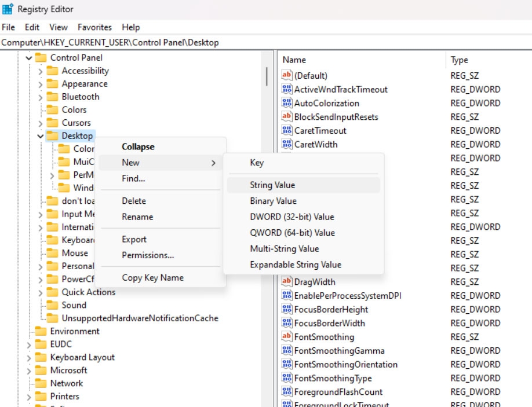This screenshot has height=407, width=532.
Task: Click the DWORD icon beside ActiveWndTrackTimeout
Action: click(287, 89)
